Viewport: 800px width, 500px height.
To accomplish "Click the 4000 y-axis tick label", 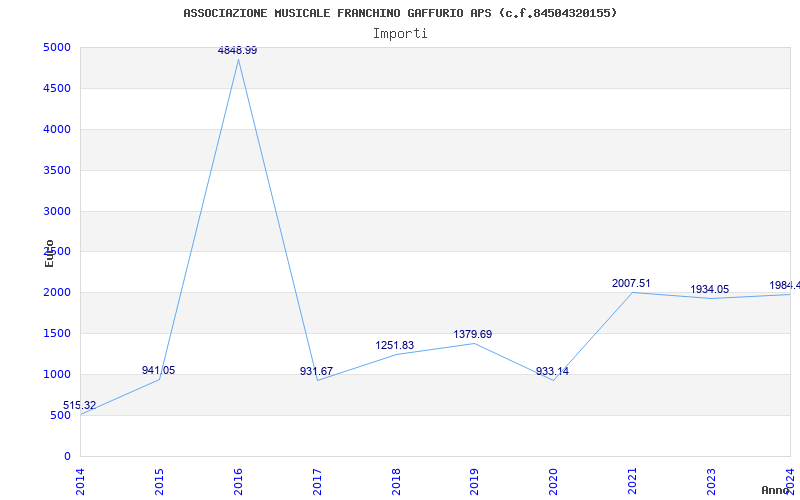I will [x=57, y=129].
